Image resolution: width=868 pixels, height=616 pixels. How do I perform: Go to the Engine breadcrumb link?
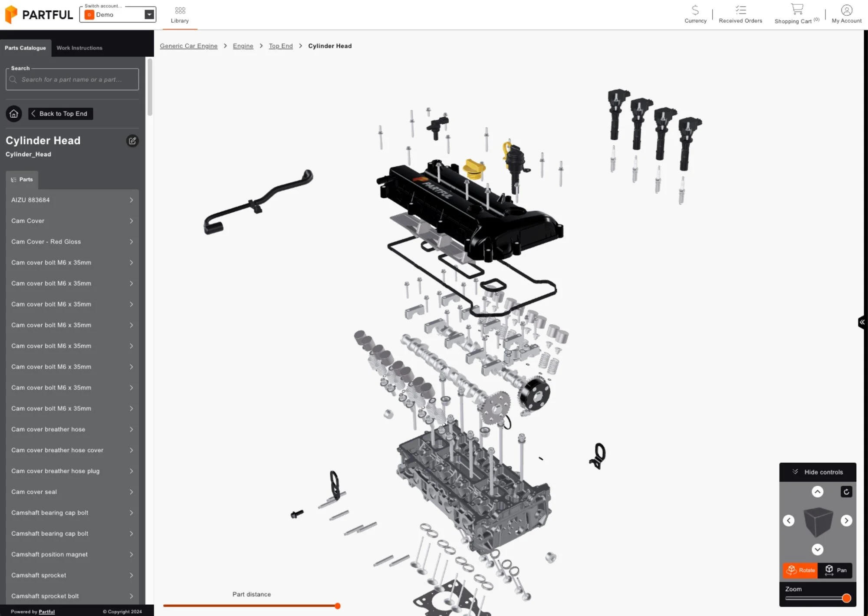[x=243, y=46]
